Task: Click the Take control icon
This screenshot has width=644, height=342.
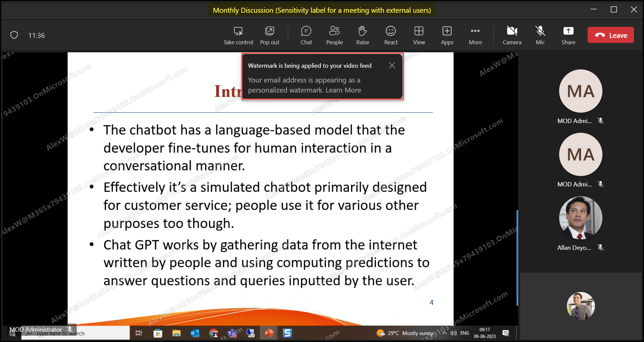Action: (238, 32)
